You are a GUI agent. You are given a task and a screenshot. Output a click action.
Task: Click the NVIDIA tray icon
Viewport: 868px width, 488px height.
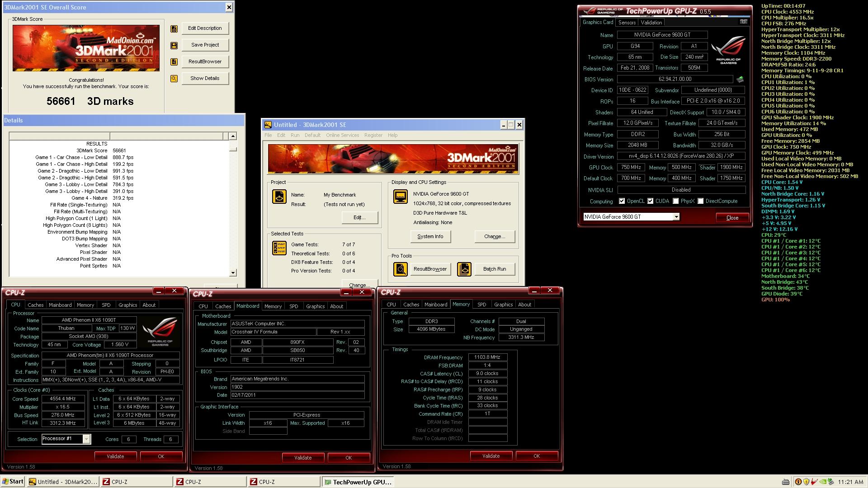(x=823, y=482)
